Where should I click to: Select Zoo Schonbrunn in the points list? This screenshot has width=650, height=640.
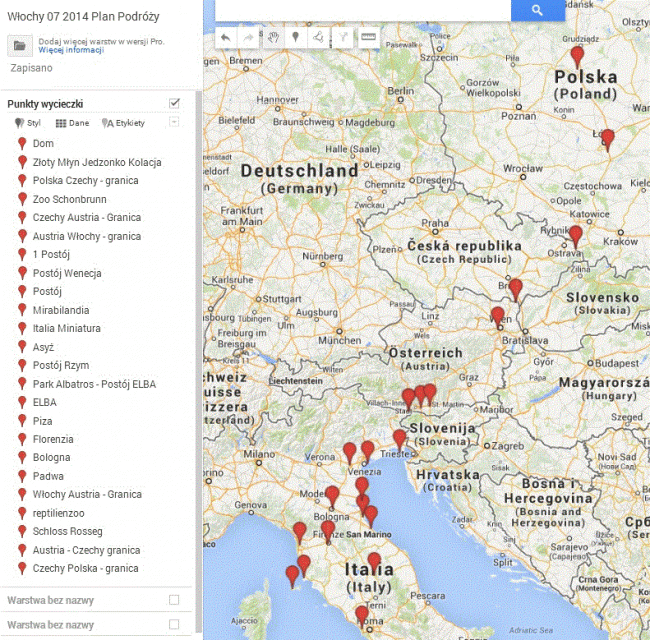coord(67,199)
